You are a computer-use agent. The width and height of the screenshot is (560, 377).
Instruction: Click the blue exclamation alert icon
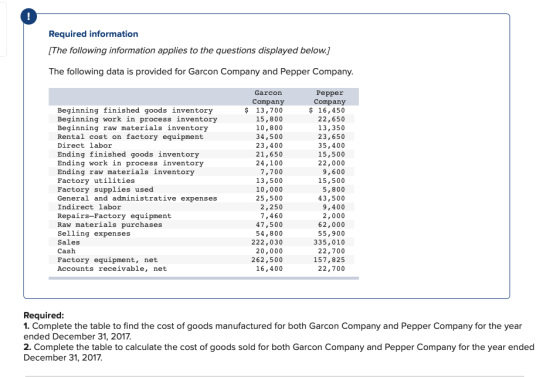29,16
